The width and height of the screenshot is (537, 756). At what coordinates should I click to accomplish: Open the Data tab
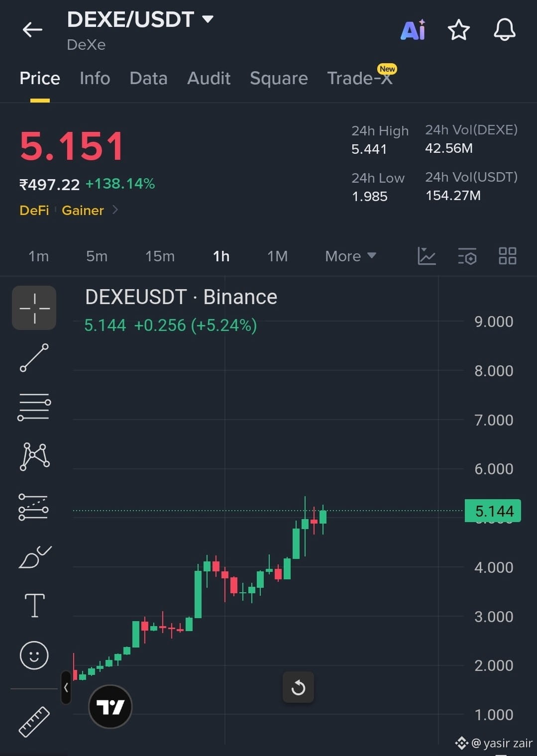pyautogui.click(x=148, y=78)
